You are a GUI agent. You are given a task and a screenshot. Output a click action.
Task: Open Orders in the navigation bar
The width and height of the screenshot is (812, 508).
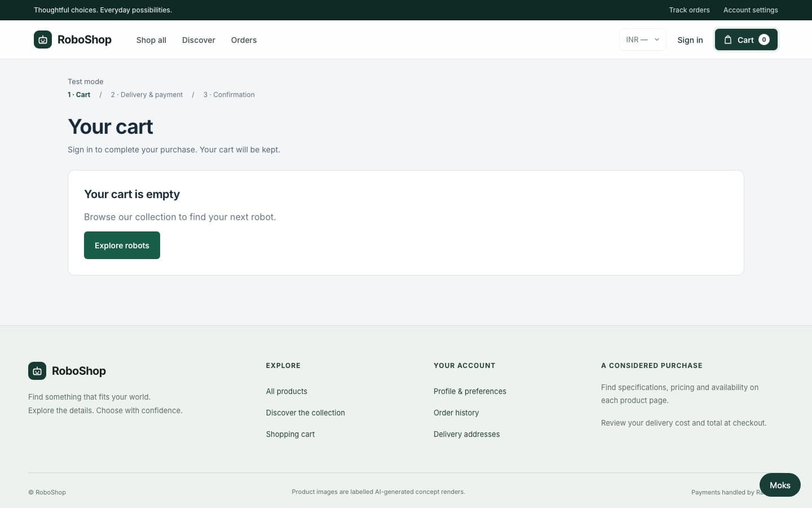pyautogui.click(x=244, y=40)
